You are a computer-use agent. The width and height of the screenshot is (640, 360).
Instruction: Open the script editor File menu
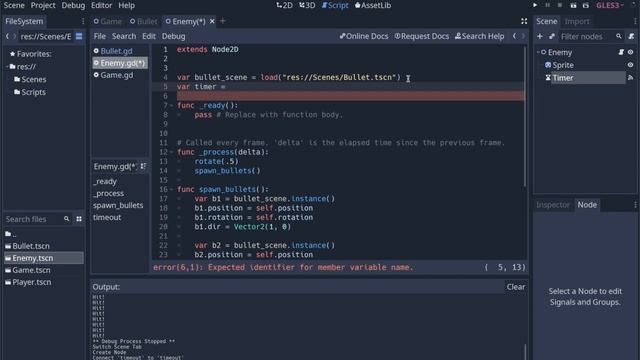click(x=100, y=36)
